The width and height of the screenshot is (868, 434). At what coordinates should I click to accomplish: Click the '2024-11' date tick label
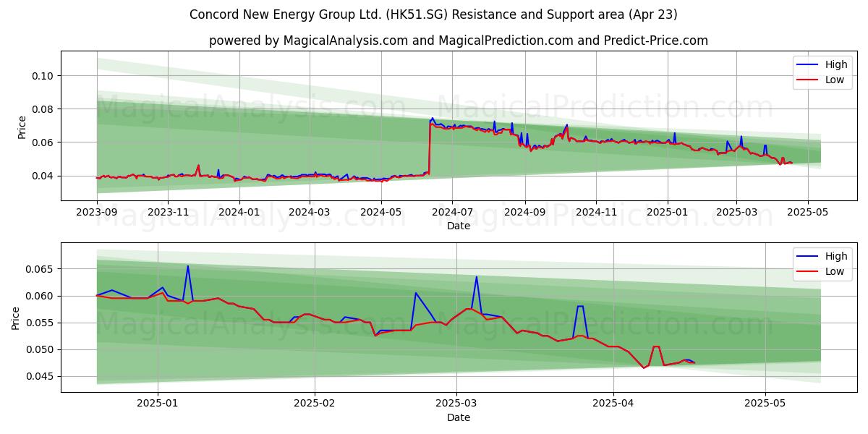pyautogui.click(x=596, y=211)
